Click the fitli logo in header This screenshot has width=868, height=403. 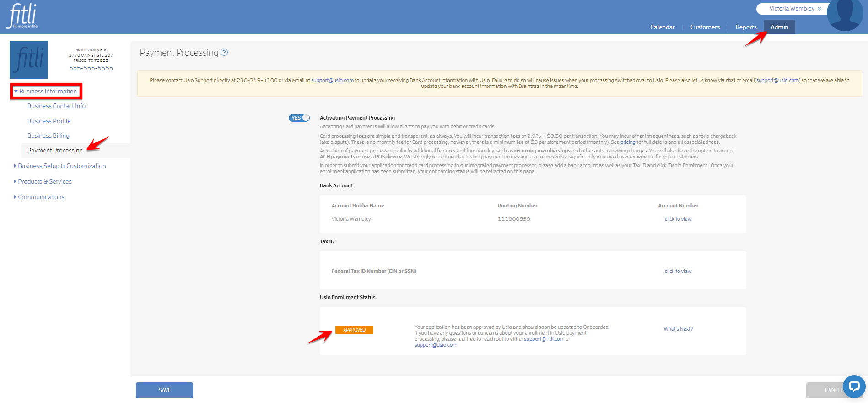22,16
